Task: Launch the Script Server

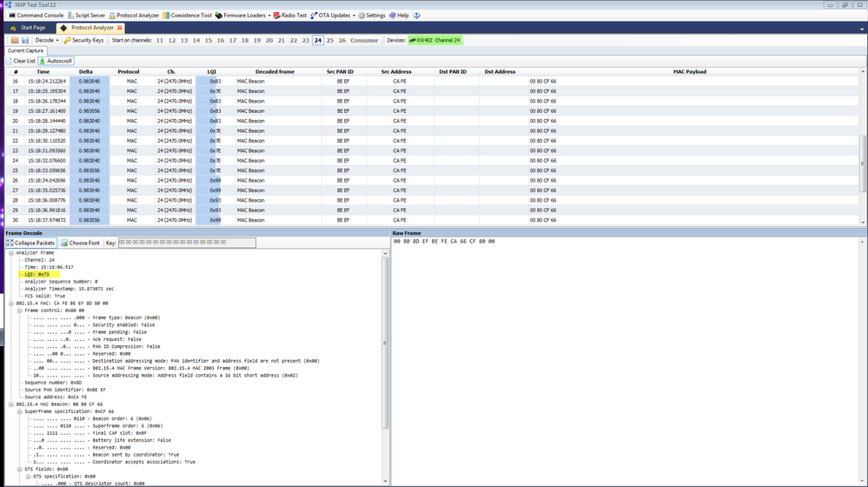Action: (86, 16)
